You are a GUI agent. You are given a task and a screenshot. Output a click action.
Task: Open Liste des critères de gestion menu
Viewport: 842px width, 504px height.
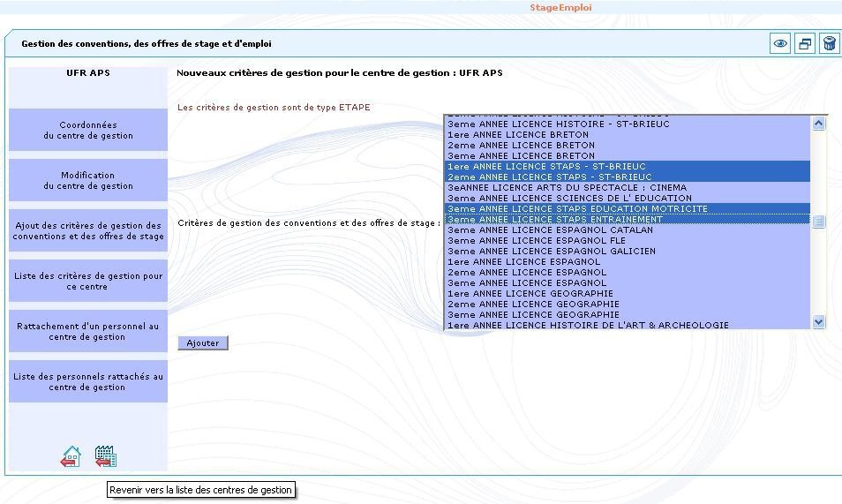[x=88, y=282]
